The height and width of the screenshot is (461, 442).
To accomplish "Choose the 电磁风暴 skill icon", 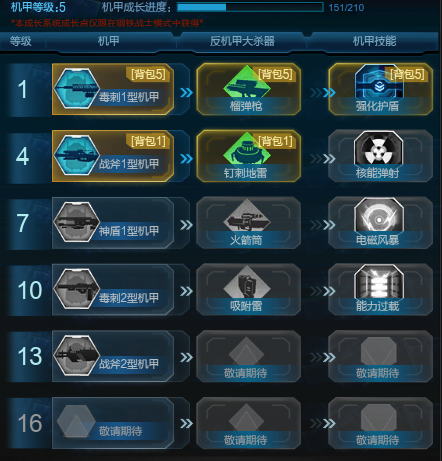I will [x=379, y=215].
